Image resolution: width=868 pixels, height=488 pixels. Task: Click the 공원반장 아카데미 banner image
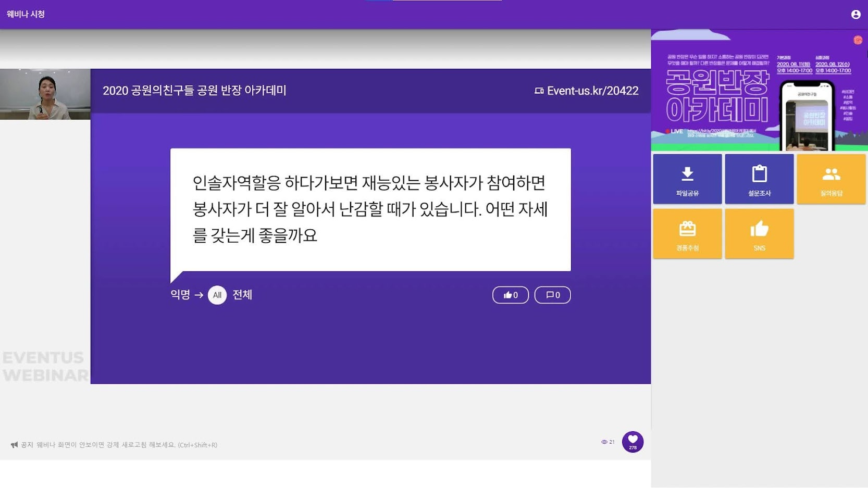(x=759, y=90)
